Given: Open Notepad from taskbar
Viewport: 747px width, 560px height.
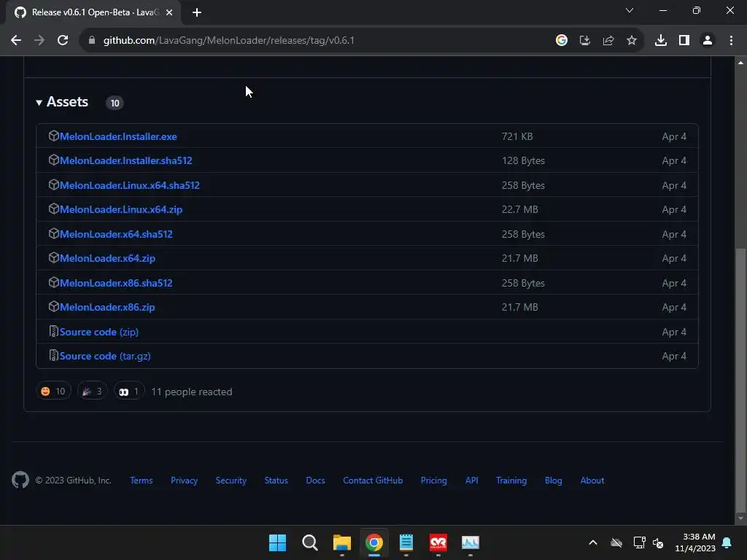Looking at the screenshot, I should click(406, 542).
